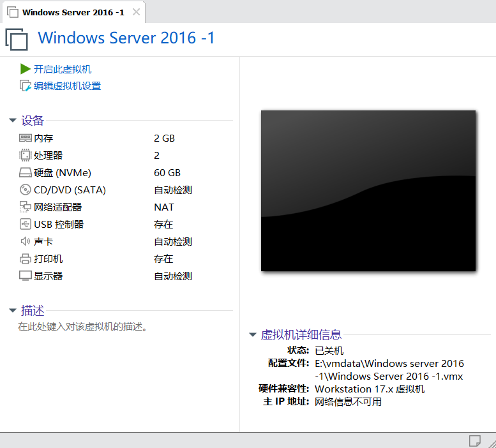Open 编辑虚拟机设置 link
Image resolution: width=496 pixels, height=448 pixels.
click(x=68, y=86)
